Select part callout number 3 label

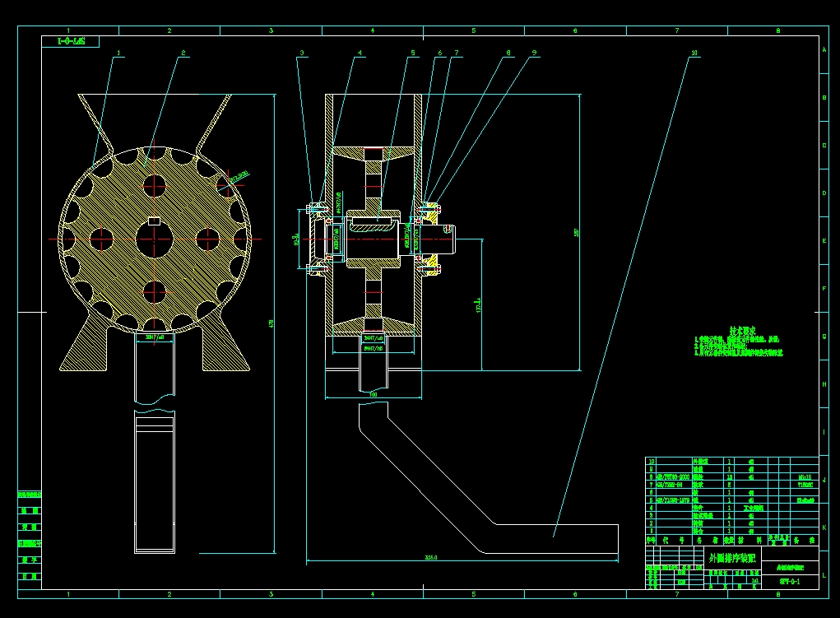point(302,53)
